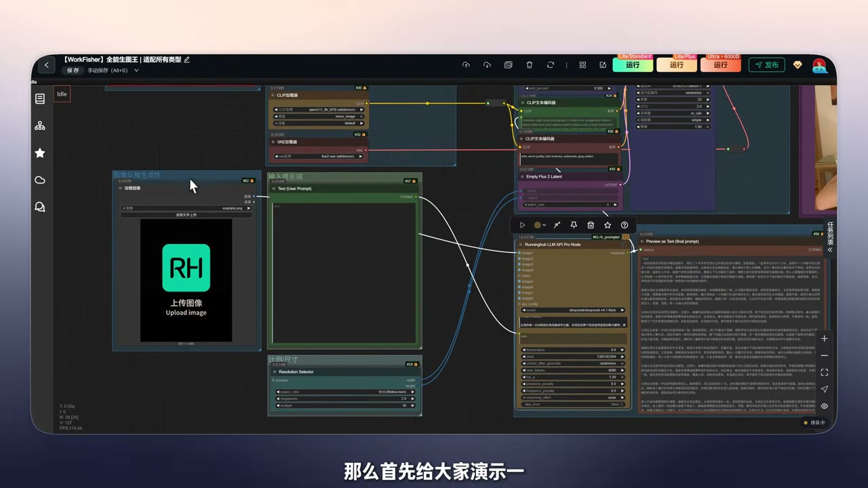Open the model deepseek dropdown
Viewport: 868px width, 488px height.
(x=572, y=310)
